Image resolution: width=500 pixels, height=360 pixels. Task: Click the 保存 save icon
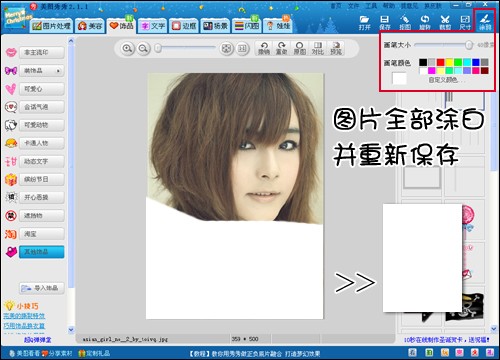point(385,22)
